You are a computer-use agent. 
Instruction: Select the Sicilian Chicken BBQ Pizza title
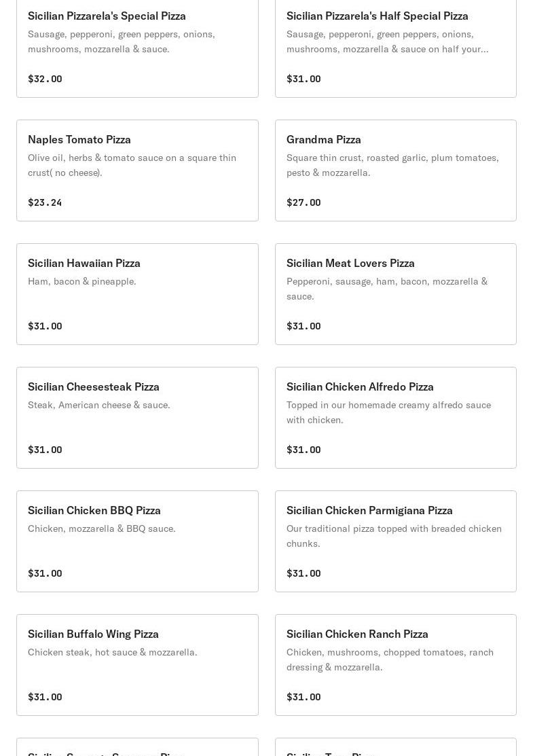[94, 510]
